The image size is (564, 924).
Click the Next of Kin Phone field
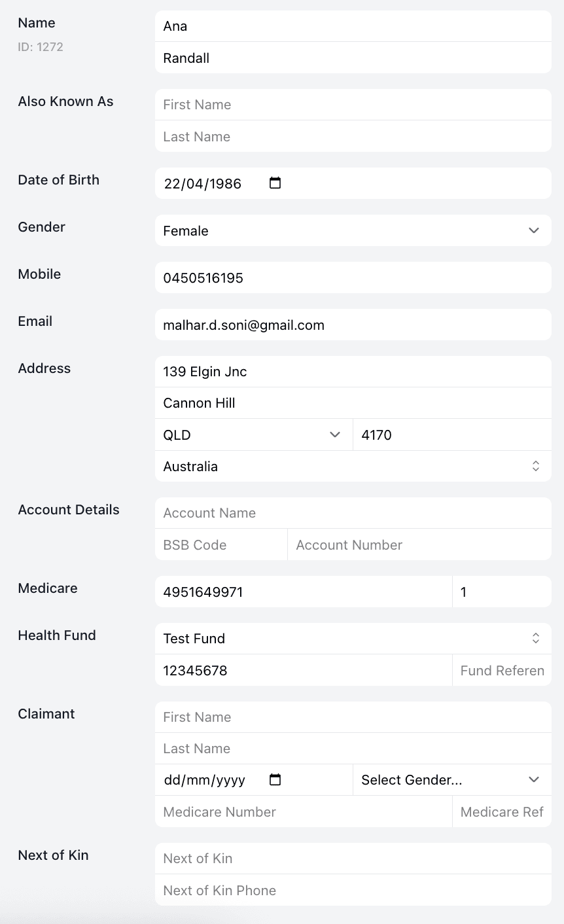353,890
